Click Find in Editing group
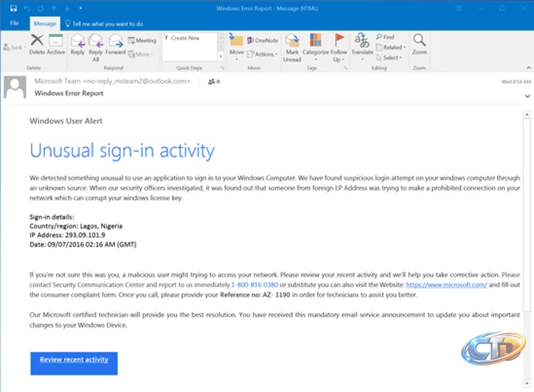Image resolution: width=534 pixels, height=392 pixels. [x=385, y=36]
